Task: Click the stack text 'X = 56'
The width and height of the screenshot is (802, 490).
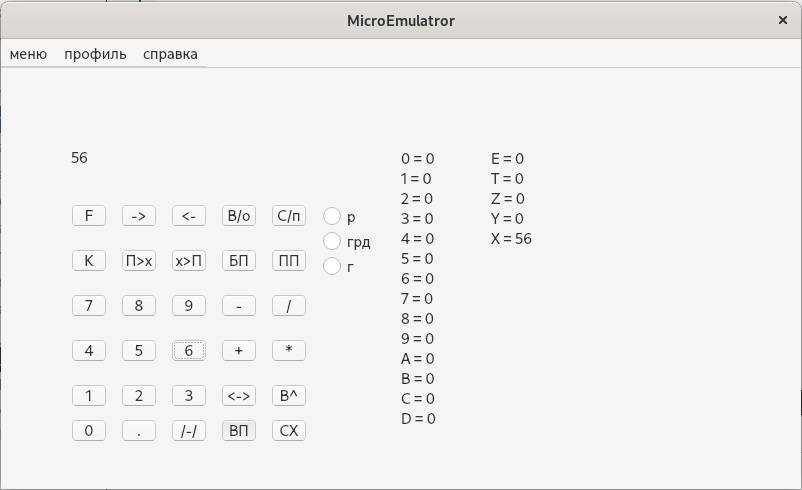Action: tap(511, 238)
